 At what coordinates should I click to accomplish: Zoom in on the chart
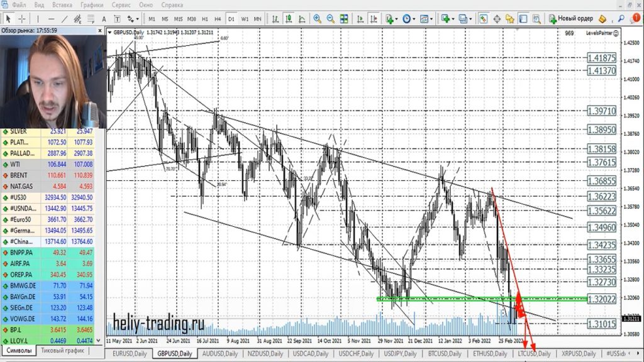[318, 19]
